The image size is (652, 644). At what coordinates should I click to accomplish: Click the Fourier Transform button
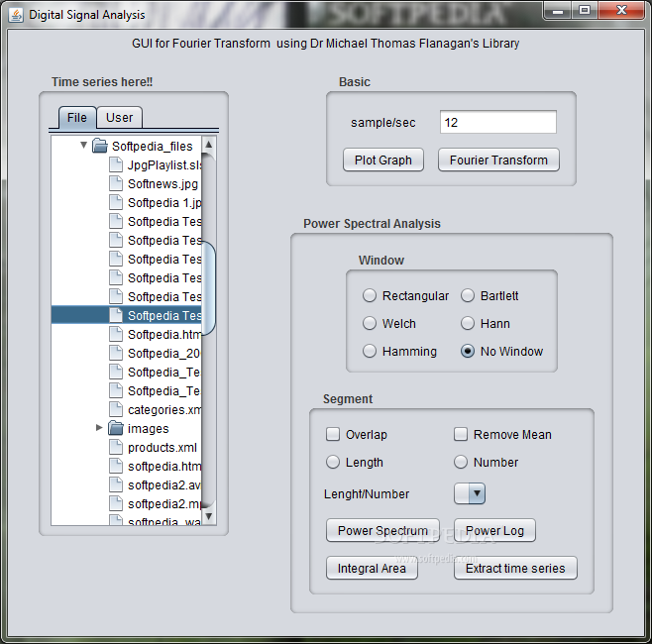(498, 161)
